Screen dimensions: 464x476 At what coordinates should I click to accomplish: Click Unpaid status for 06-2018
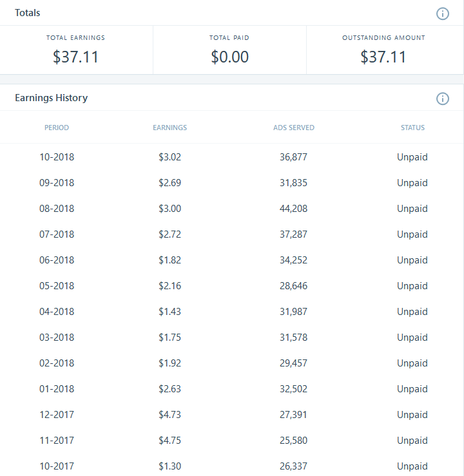point(412,260)
